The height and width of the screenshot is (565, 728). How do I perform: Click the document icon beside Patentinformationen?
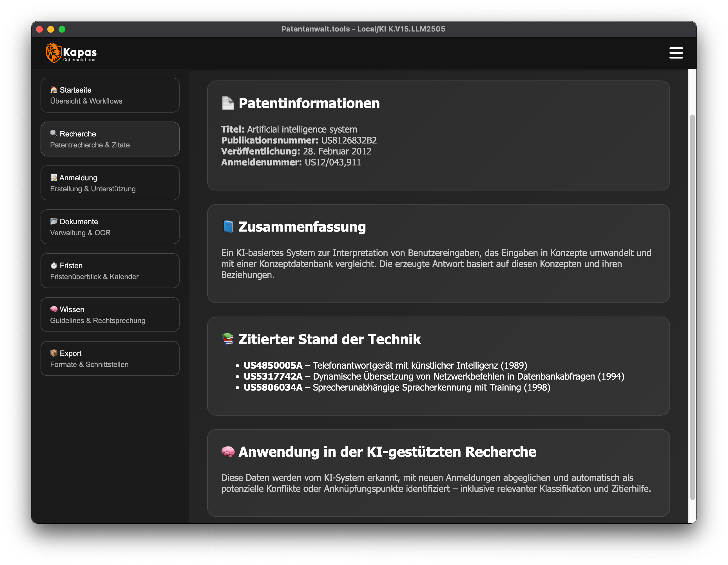point(228,103)
